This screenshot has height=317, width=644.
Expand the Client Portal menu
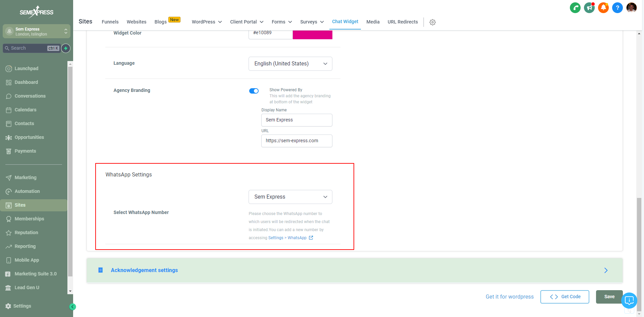(247, 22)
